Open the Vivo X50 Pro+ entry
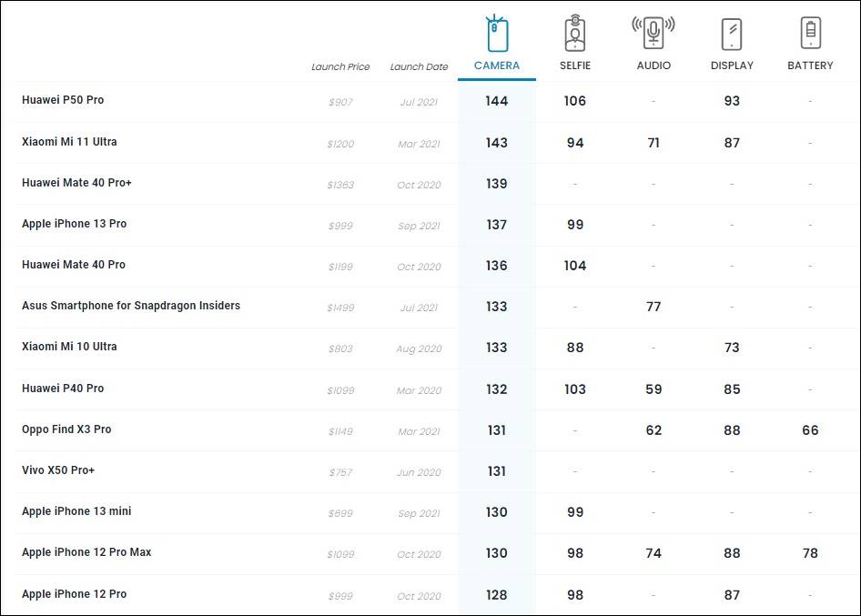This screenshot has height=616, width=861. [58, 470]
